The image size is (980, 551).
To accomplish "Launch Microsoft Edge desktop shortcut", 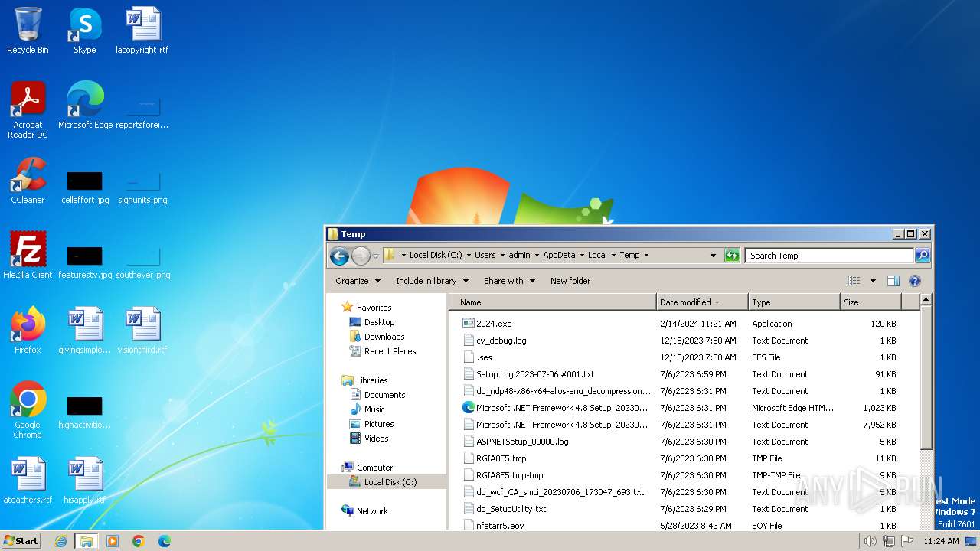I will click(85, 106).
